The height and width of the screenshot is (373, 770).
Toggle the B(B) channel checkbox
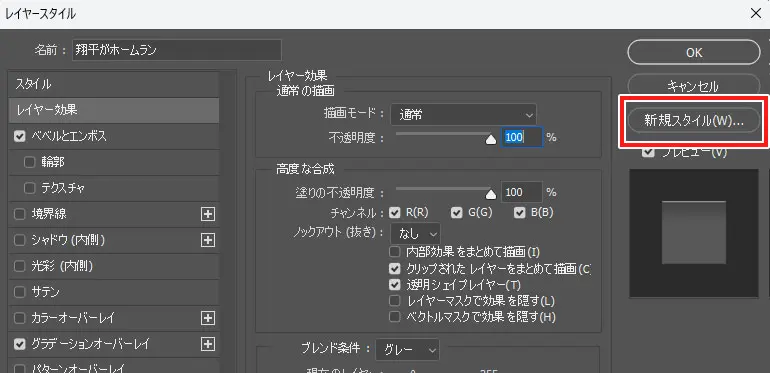click(x=519, y=213)
